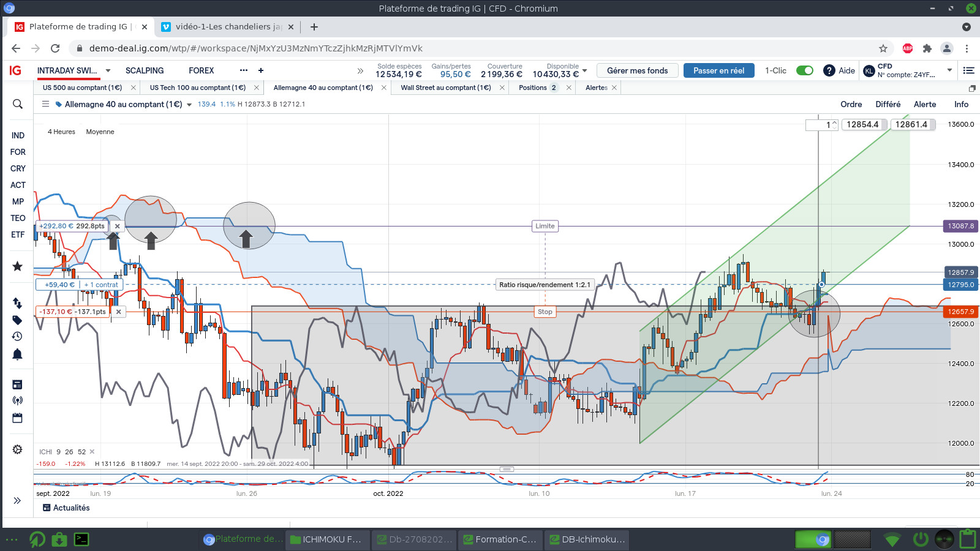Click the Aide help question mark icon
980x551 pixels.
tap(829, 70)
